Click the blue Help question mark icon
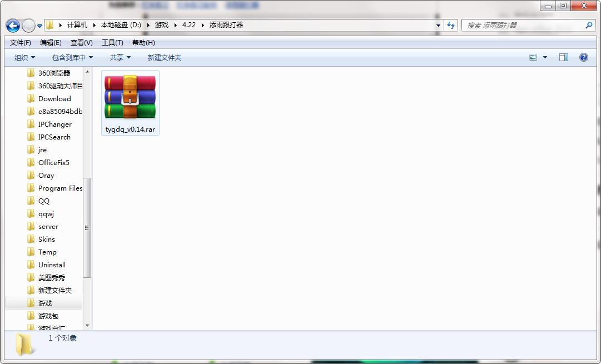The image size is (601, 364). 583,57
